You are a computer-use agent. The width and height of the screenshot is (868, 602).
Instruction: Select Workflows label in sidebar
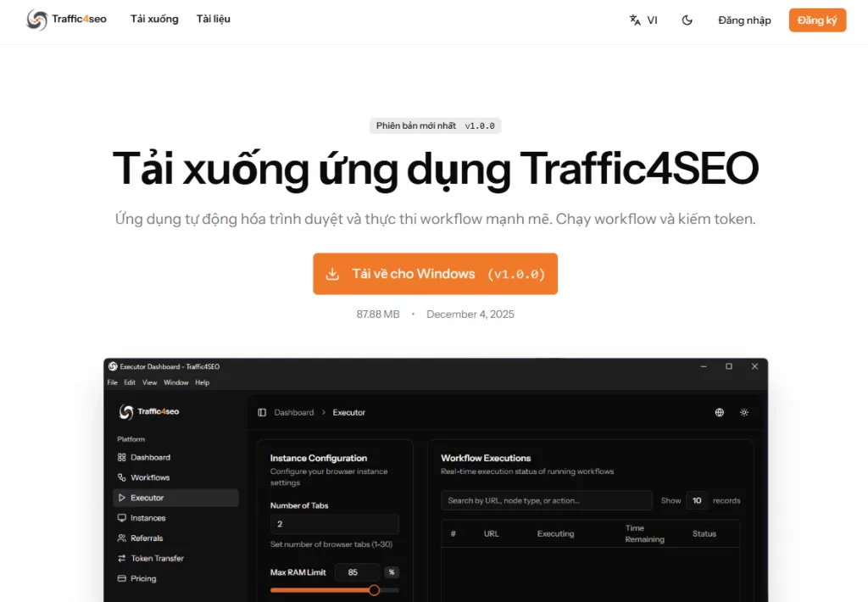[x=150, y=477]
